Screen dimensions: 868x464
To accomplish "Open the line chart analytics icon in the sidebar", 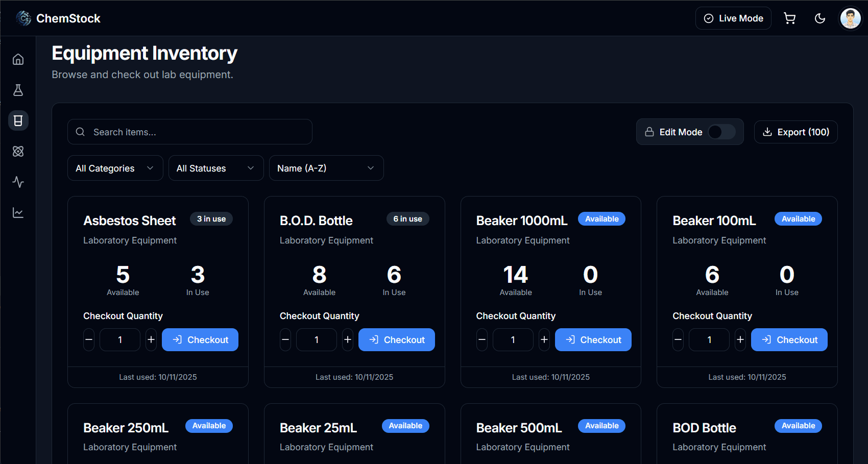I will [18, 213].
